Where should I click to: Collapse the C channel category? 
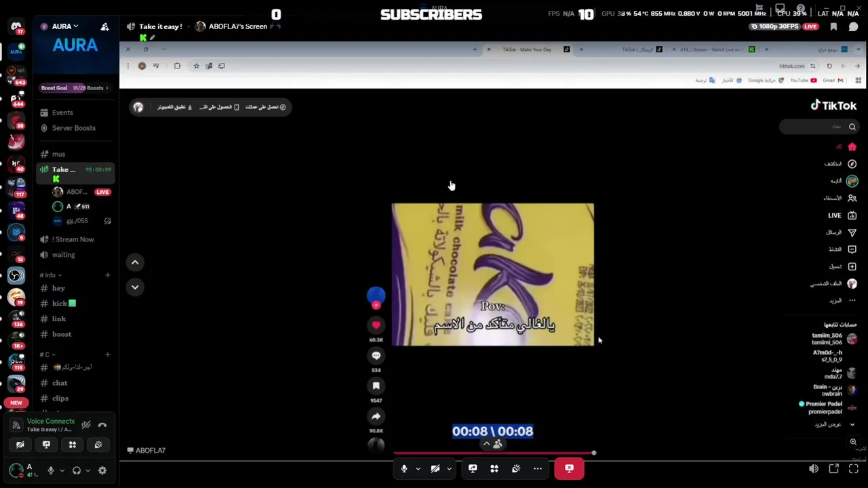(47, 354)
